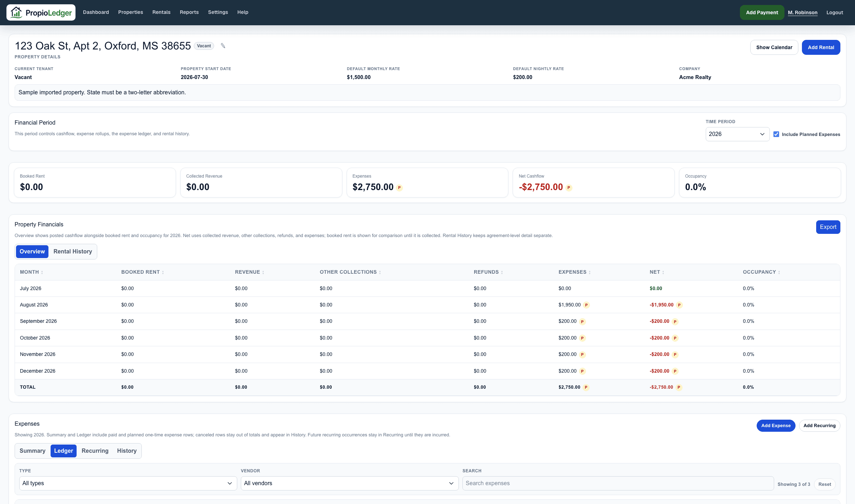Viewport: 855px width, 504px height.
Task: Sort table by Revenue column
Action: pyautogui.click(x=249, y=272)
